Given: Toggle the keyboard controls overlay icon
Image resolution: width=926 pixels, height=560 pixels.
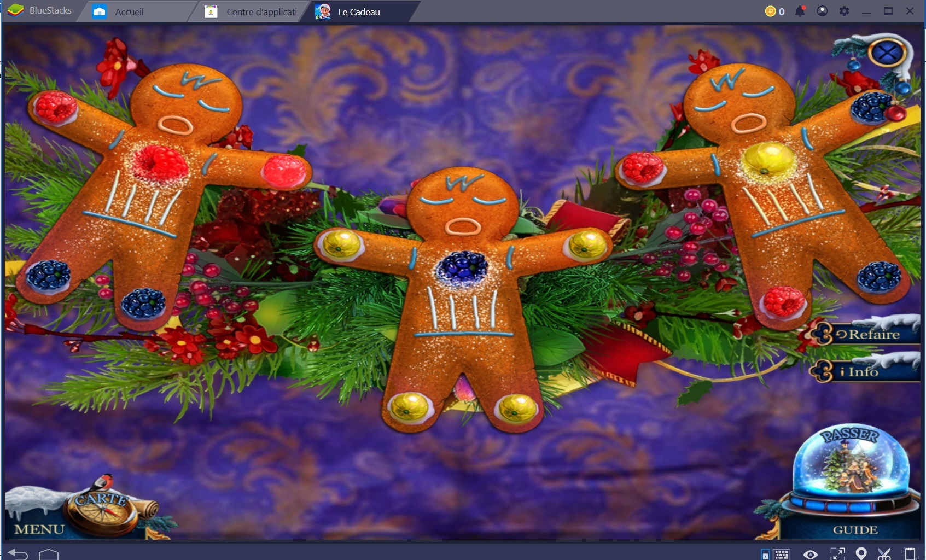Looking at the screenshot, I should point(766,555).
